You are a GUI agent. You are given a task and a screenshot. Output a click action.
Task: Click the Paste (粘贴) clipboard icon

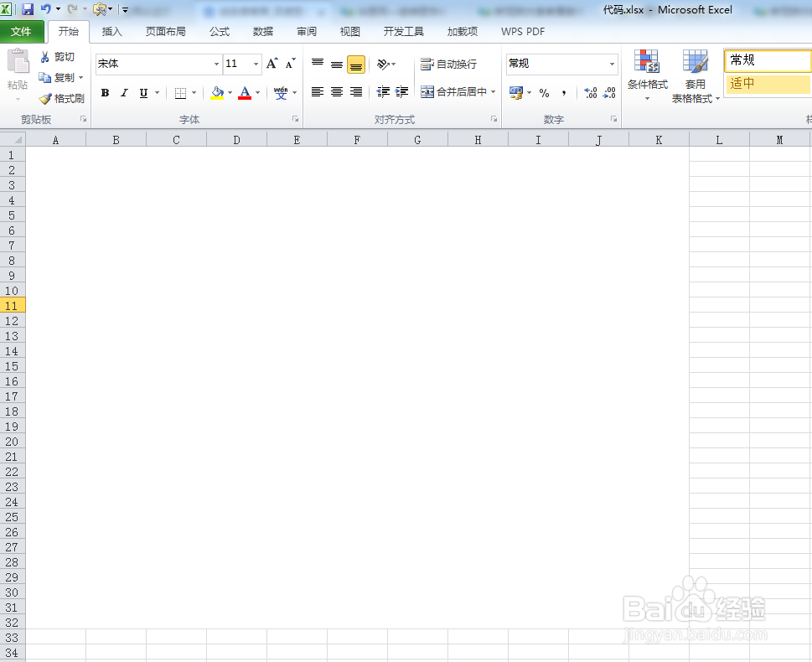tap(18, 62)
